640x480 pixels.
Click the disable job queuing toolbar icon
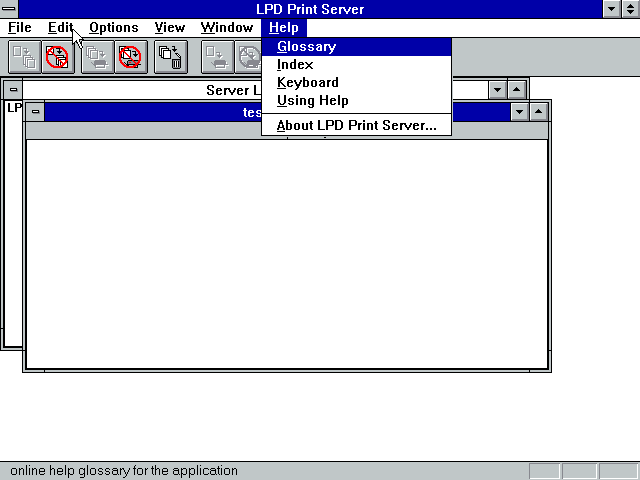(x=58, y=57)
